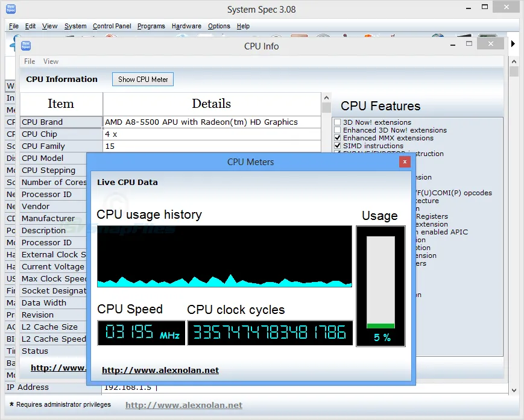This screenshot has height=420, width=524.
Task: Open the System menu
Action: point(75,26)
